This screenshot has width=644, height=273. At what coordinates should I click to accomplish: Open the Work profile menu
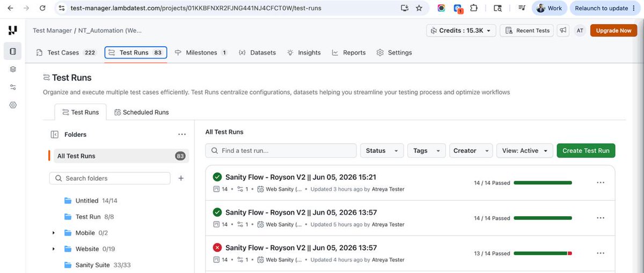[548, 8]
